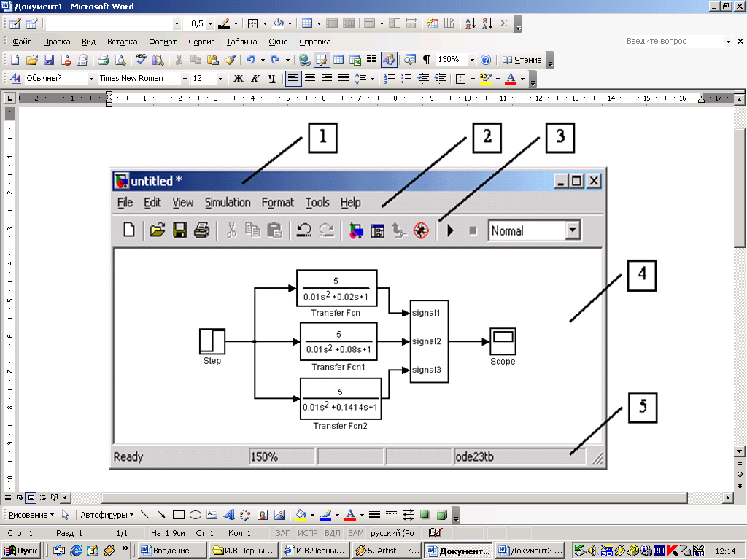Click the Пуск start button
The height and width of the screenshot is (560, 747).
pyautogui.click(x=21, y=551)
